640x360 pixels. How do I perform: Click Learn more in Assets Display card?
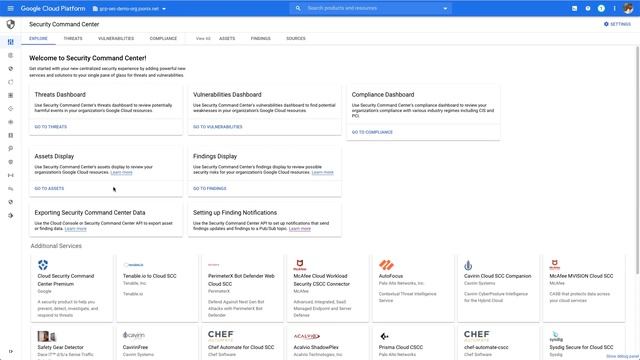pyautogui.click(x=121, y=173)
